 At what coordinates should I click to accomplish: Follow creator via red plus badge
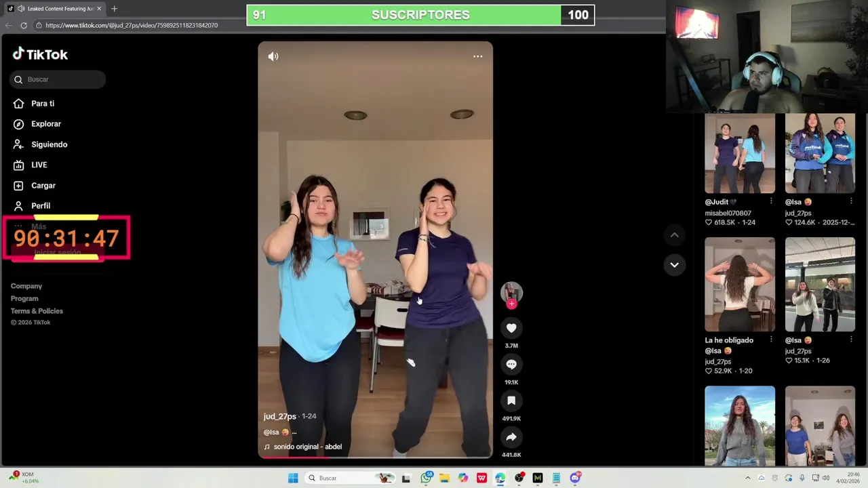(511, 304)
